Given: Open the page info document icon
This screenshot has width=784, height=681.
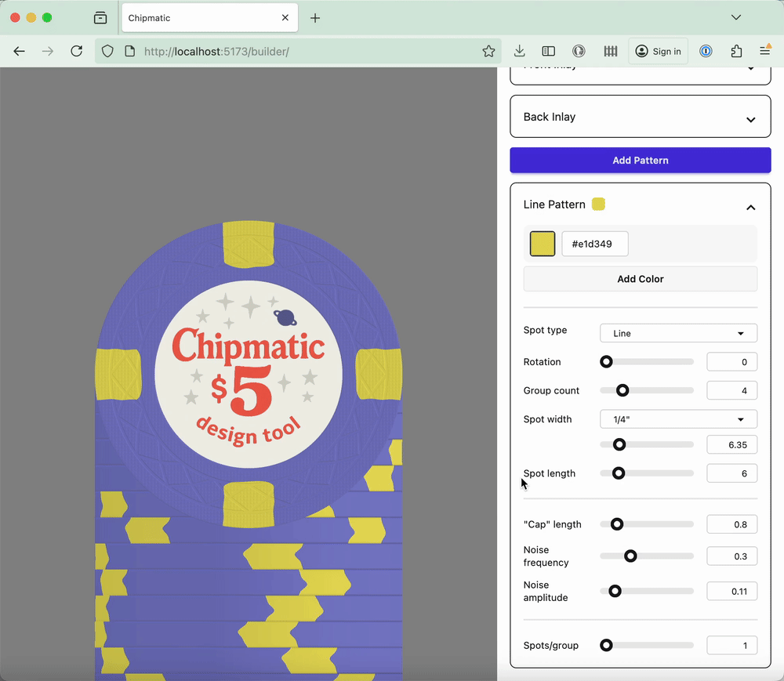Looking at the screenshot, I should pos(130,51).
